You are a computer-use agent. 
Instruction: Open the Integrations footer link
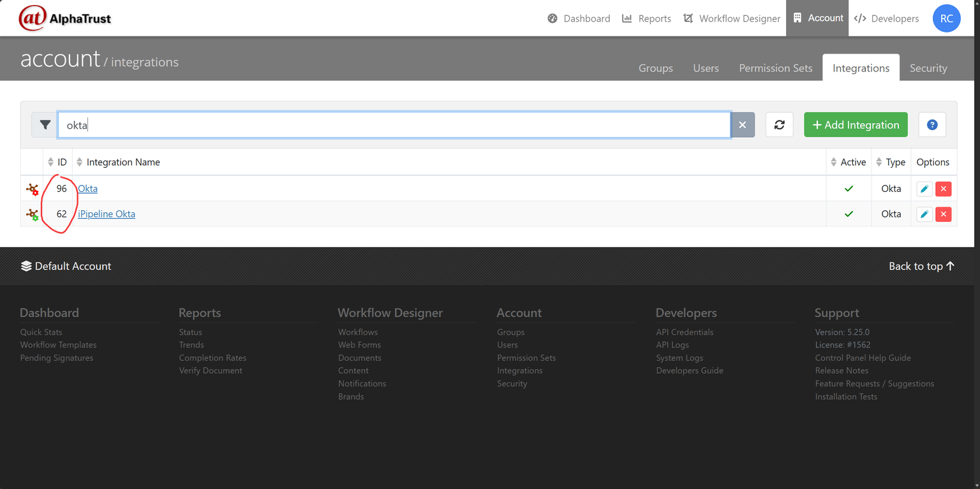point(520,370)
